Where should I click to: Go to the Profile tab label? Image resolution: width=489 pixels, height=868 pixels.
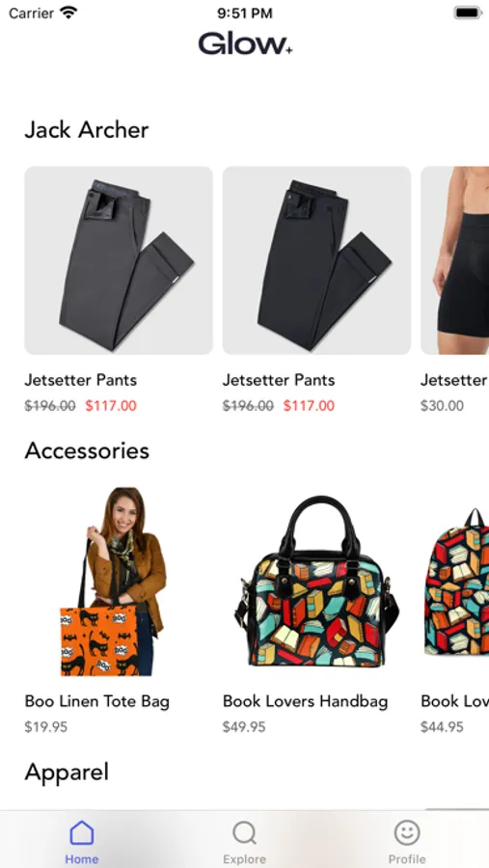407,859
